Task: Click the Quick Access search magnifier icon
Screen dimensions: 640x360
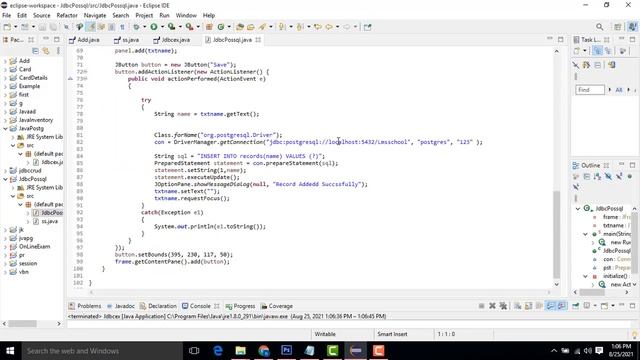Action: 599,27
